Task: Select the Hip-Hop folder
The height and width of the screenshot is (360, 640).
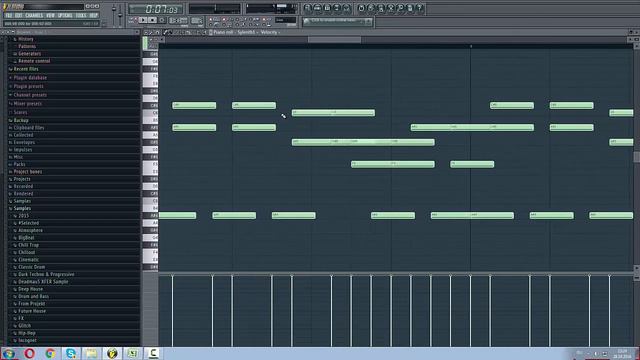Action: coord(27,333)
